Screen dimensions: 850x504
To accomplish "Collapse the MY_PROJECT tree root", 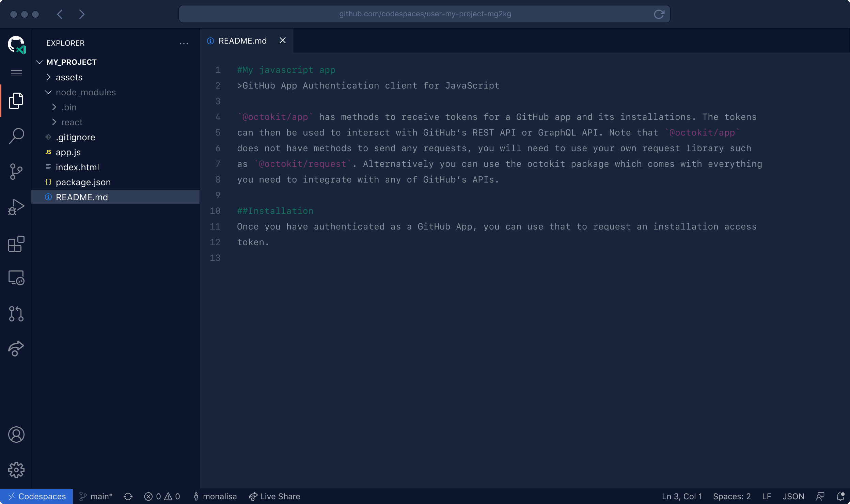I will point(40,62).
